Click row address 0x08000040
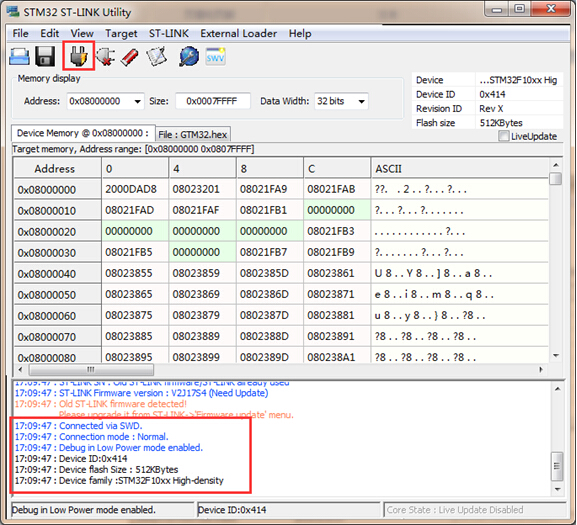577x525 pixels. tap(57, 273)
